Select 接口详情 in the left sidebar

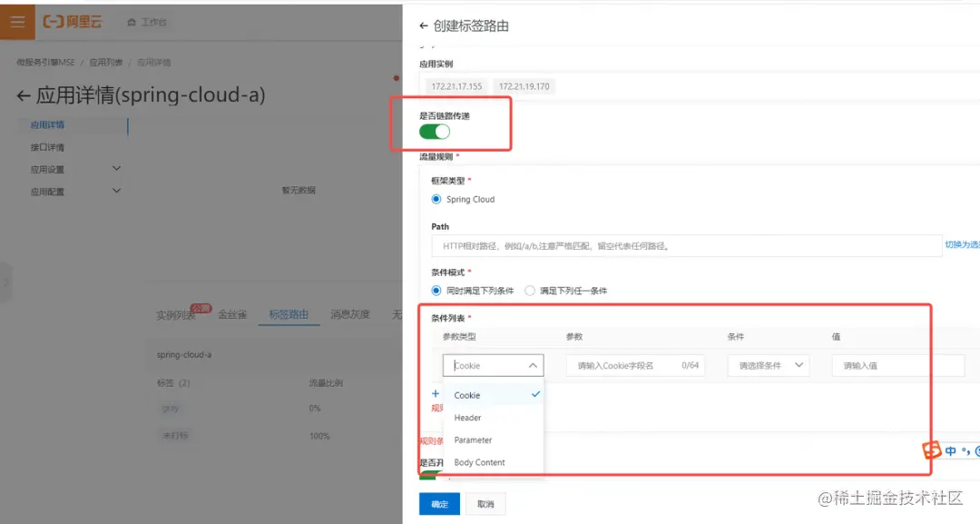point(47,147)
